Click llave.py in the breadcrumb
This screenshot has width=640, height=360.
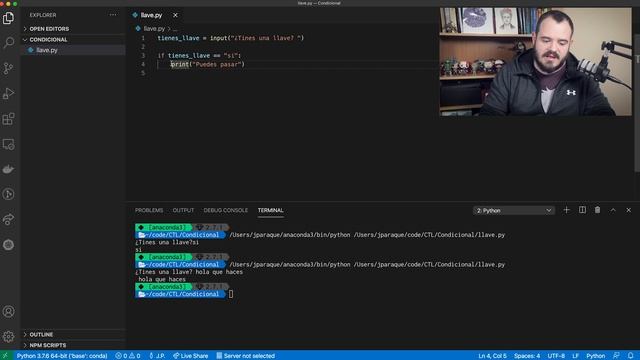(154, 29)
